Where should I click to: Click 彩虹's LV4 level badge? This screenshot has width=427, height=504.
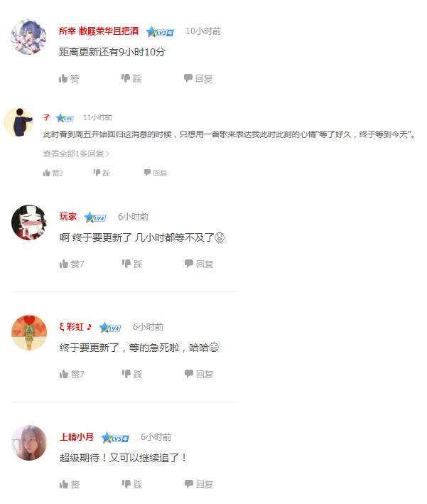pyautogui.click(x=110, y=328)
